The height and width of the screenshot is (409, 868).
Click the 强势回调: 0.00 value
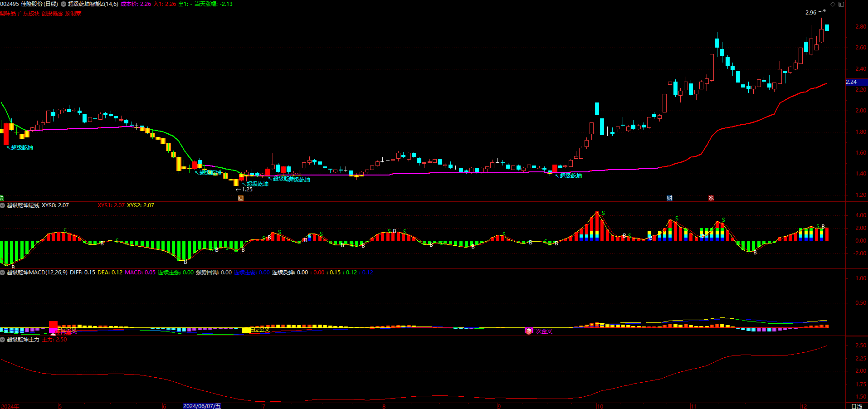214,273
